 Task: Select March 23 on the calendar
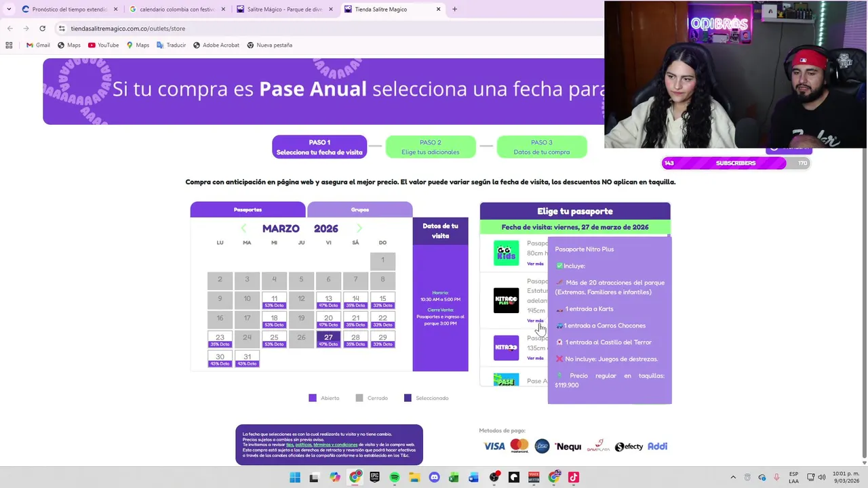(x=220, y=340)
